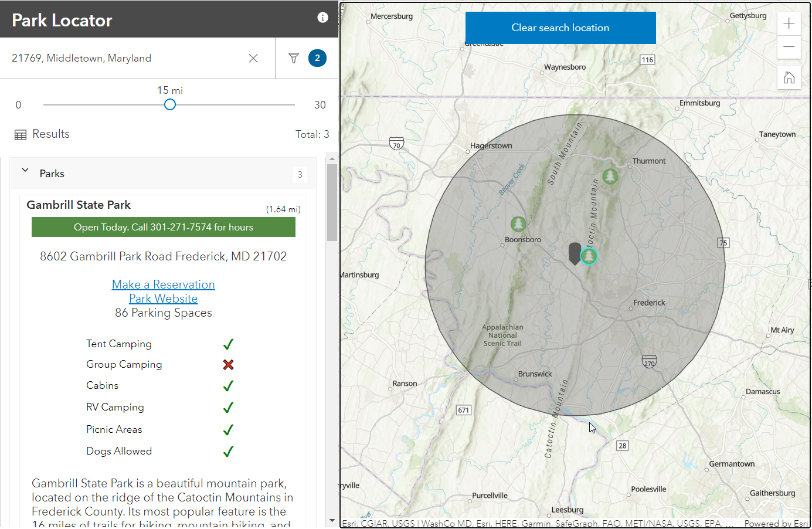Open the Park Website link
Viewport: 812px width, 529px height.
(163, 299)
